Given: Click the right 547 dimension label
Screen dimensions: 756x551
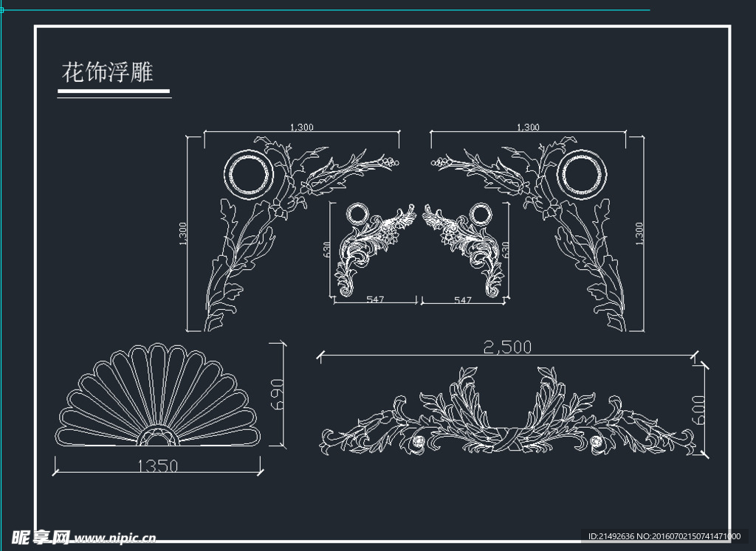Looking at the screenshot, I should 462,300.
